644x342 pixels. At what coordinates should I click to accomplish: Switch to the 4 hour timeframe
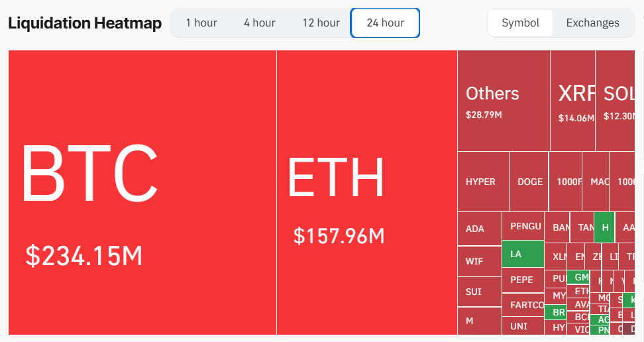point(259,23)
